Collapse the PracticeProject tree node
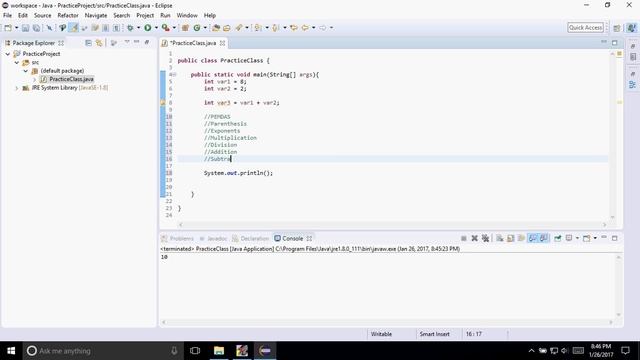The width and height of the screenshot is (640, 360). (x=8, y=54)
